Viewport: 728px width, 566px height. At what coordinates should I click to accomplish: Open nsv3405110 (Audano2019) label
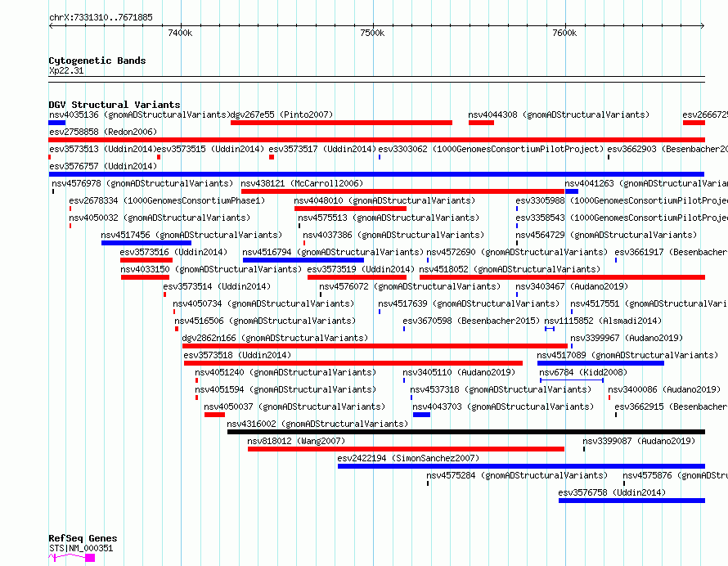[x=459, y=372]
